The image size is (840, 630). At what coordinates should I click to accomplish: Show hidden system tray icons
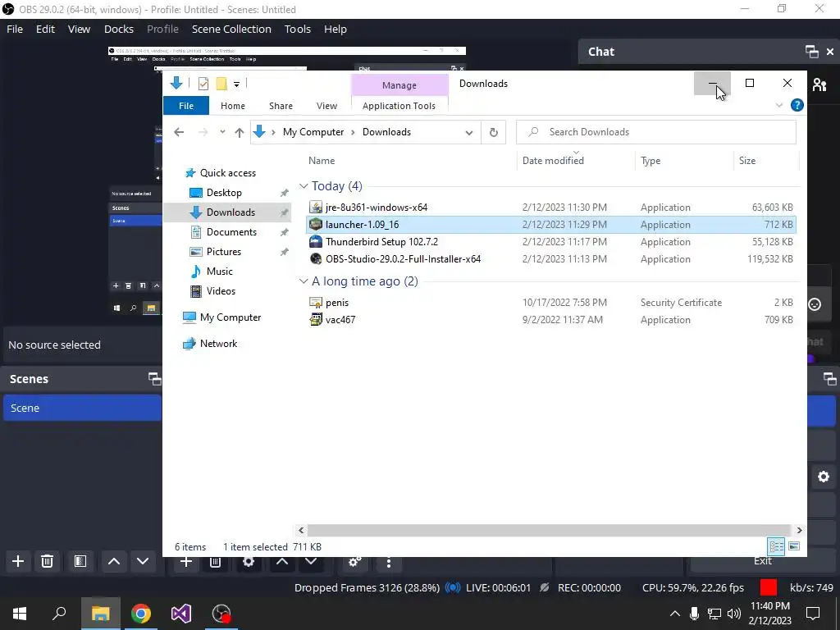(674, 614)
